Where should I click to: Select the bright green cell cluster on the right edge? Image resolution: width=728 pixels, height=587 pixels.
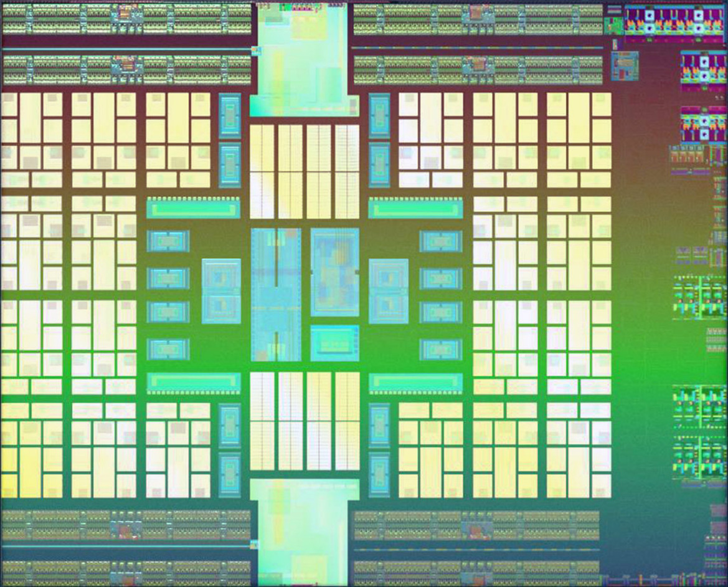[699, 297]
